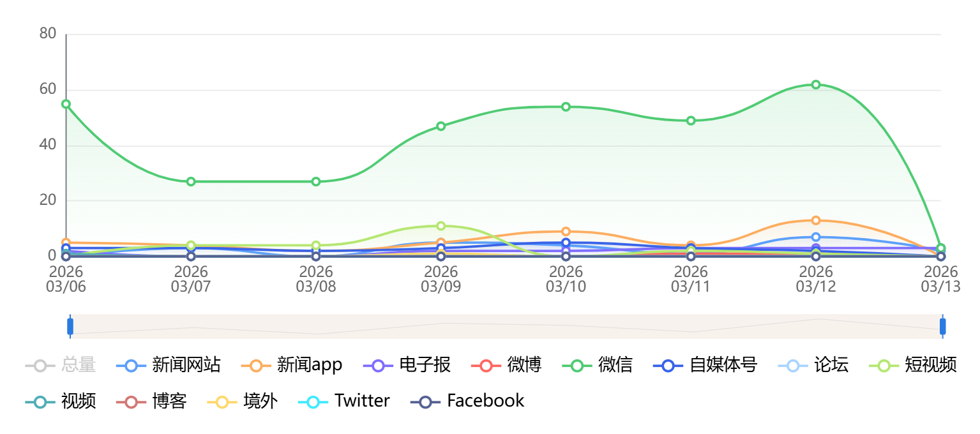The image size is (980, 434).
Task: Click the 博客 legend marker icon
Action: 131,401
